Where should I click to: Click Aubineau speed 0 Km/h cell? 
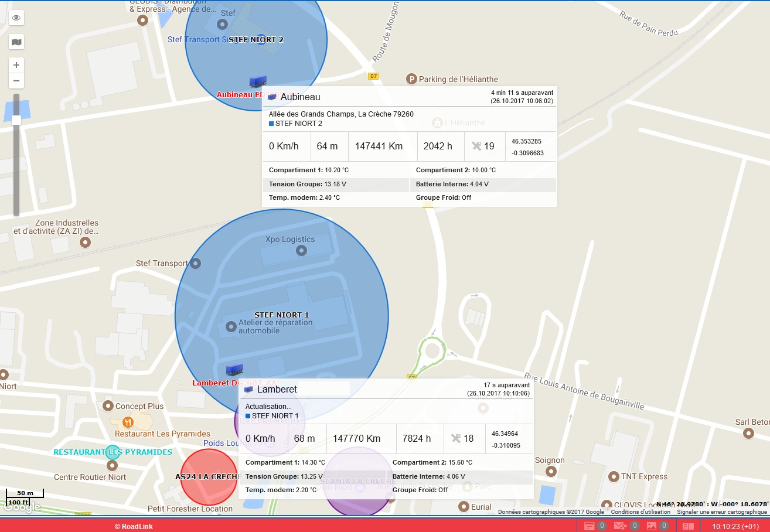pyautogui.click(x=287, y=146)
